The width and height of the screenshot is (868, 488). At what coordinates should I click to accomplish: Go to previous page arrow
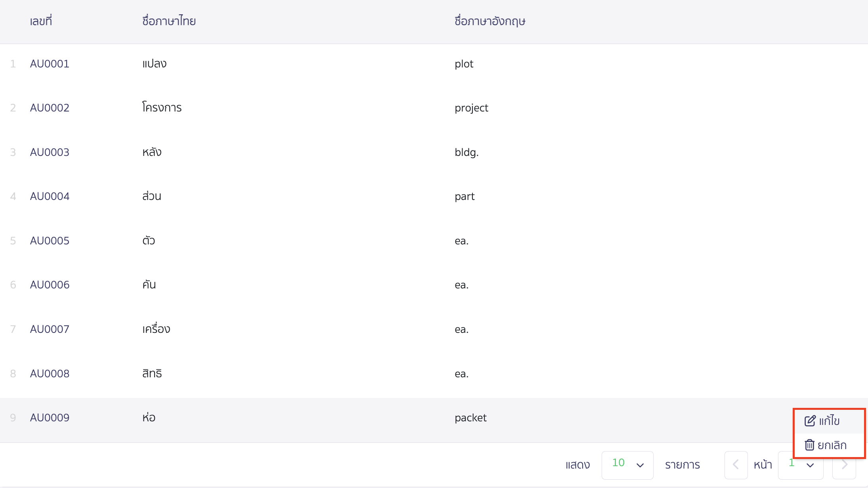(736, 465)
